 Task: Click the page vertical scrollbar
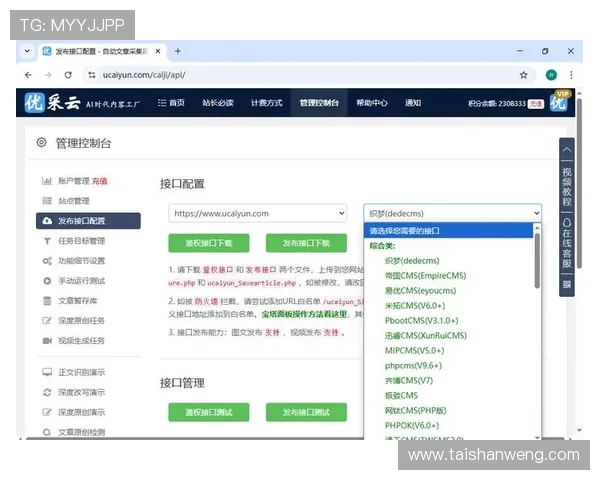pyautogui.click(x=579, y=183)
